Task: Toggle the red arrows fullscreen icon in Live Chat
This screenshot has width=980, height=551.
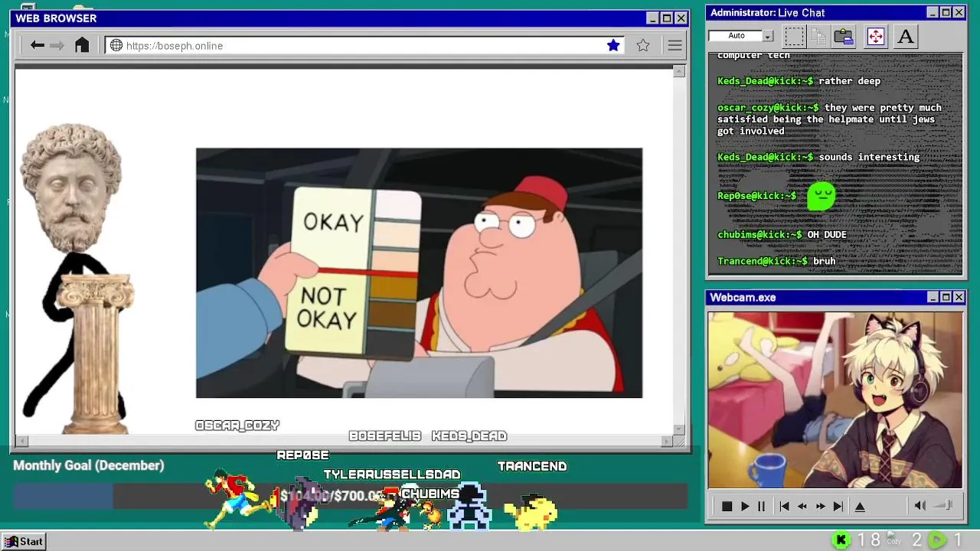Action: tap(876, 36)
